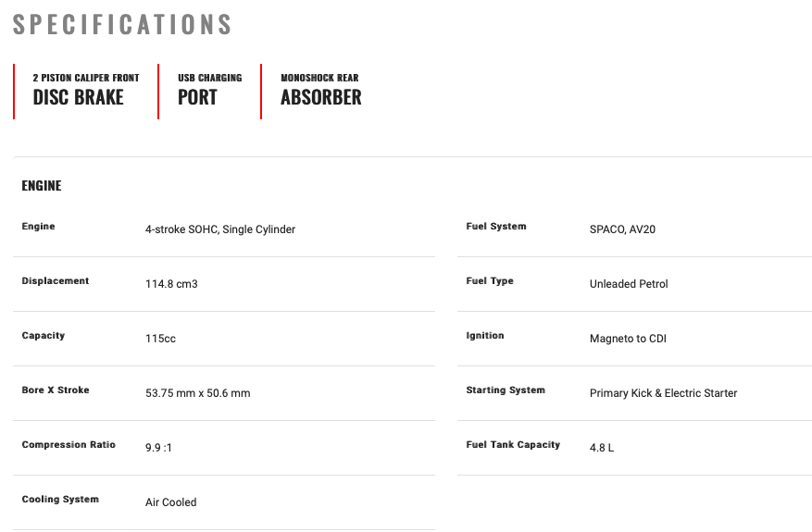
Task: Click the Capacity row label
Action: (x=44, y=336)
